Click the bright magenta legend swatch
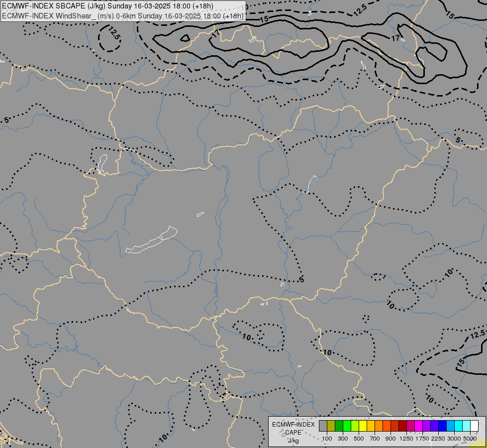 (x=419, y=426)
